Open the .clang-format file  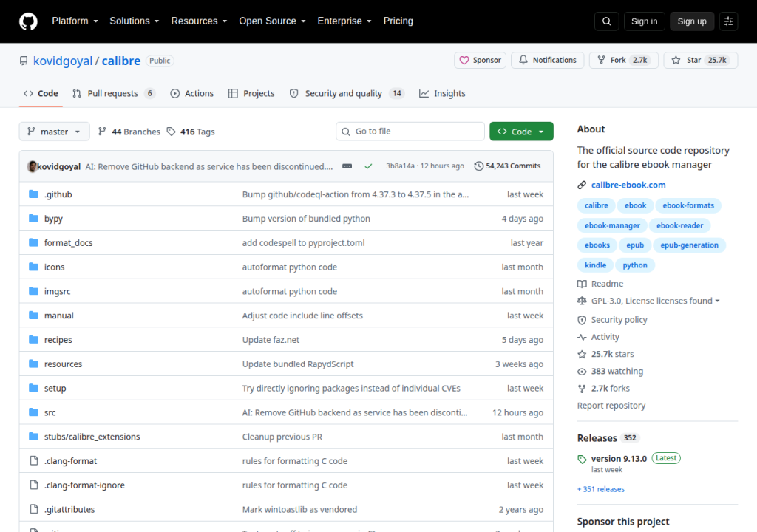click(x=70, y=461)
